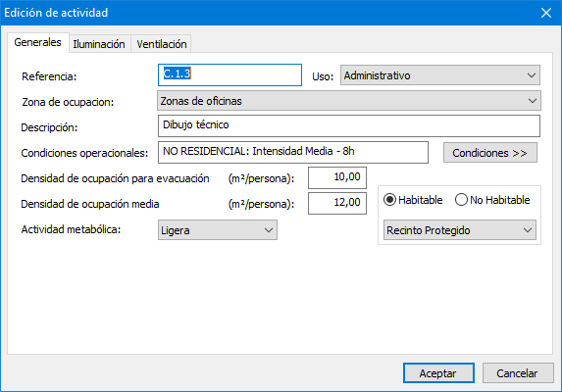Select the Generales tab
Screen dimensions: 562x392
(x=37, y=42)
